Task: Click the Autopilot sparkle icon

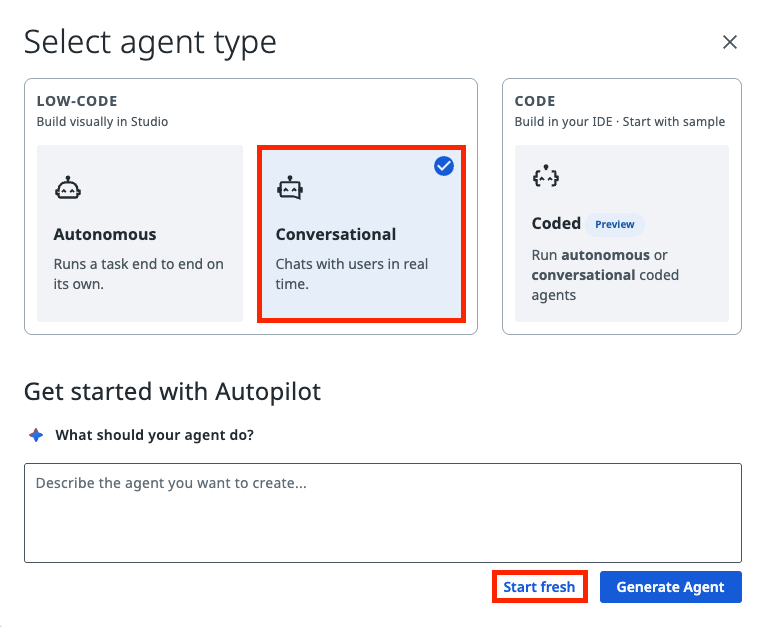Action: [36, 435]
